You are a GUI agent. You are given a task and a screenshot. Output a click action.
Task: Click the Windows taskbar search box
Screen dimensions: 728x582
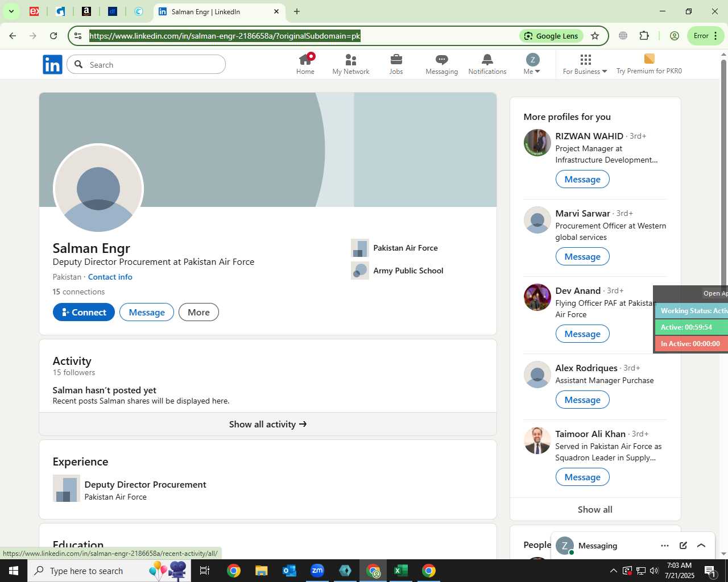(x=109, y=571)
